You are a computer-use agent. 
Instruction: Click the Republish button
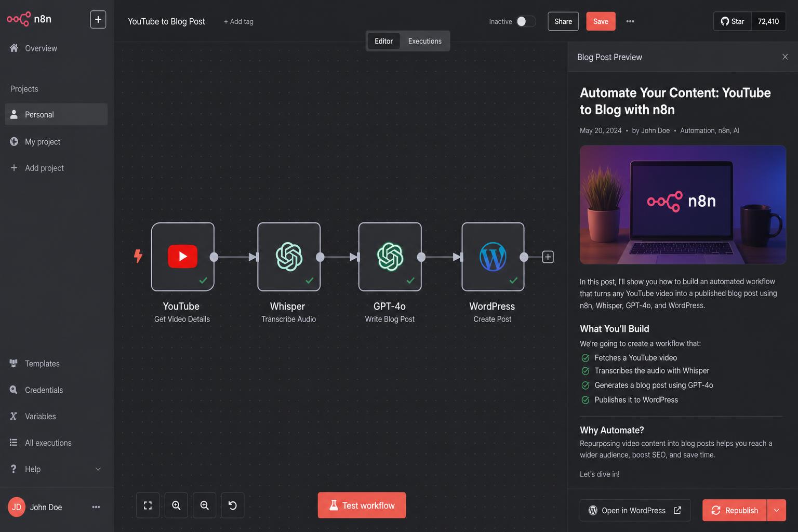pyautogui.click(x=735, y=510)
